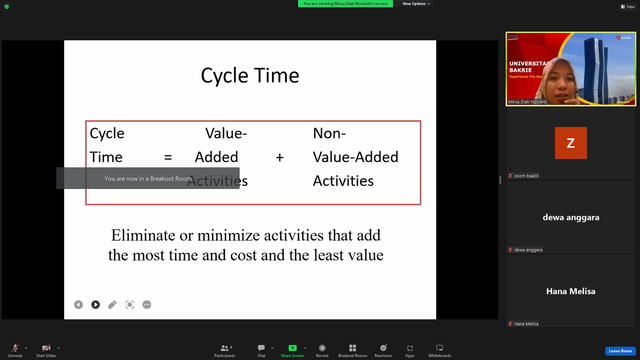The image size is (640, 360).
Task: Open the View Options dropdown
Action: click(x=416, y=4)
